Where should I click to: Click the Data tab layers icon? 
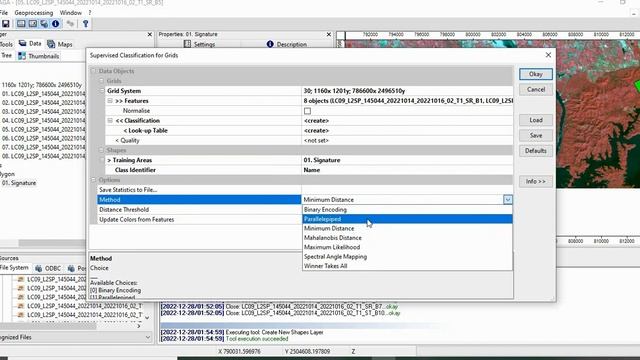[x=22, y=43]
